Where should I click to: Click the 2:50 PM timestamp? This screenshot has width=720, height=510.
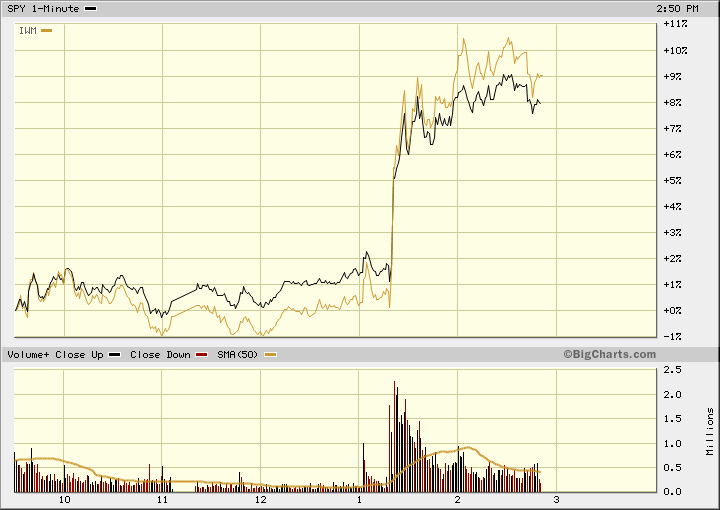676,8
